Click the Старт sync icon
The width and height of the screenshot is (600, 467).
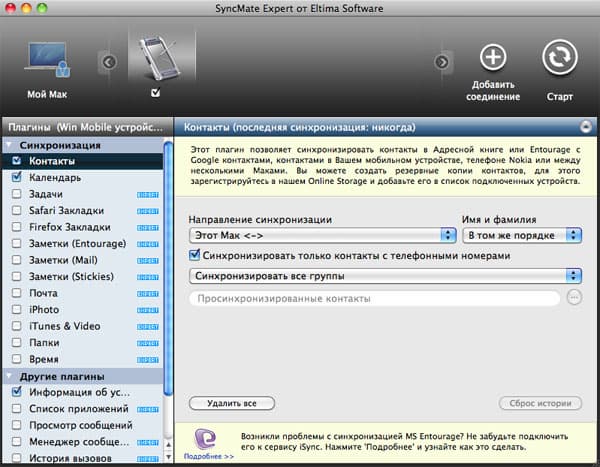pos(559,57)
